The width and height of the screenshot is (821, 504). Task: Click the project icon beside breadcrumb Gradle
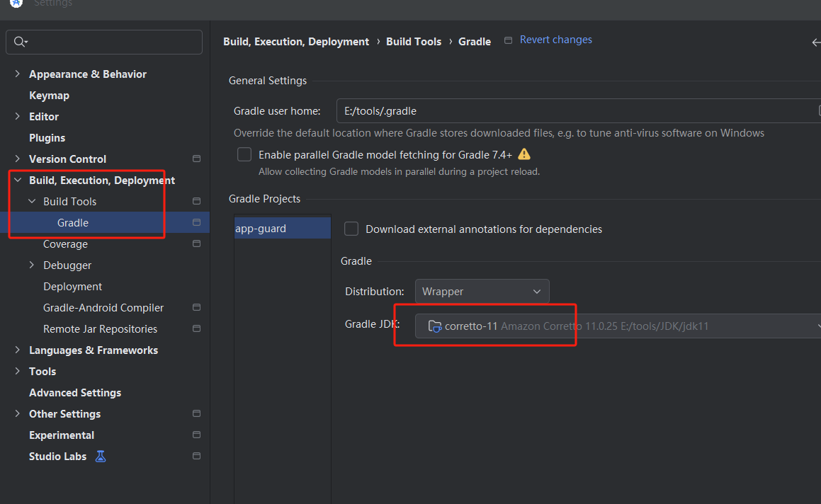pyautogui.click(x=508, y=40)
